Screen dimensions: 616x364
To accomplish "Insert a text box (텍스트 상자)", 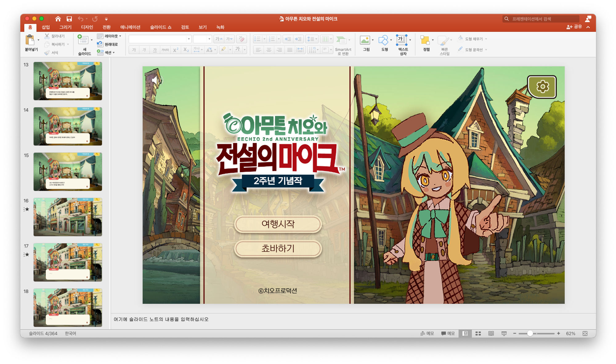I will (402, 40).
